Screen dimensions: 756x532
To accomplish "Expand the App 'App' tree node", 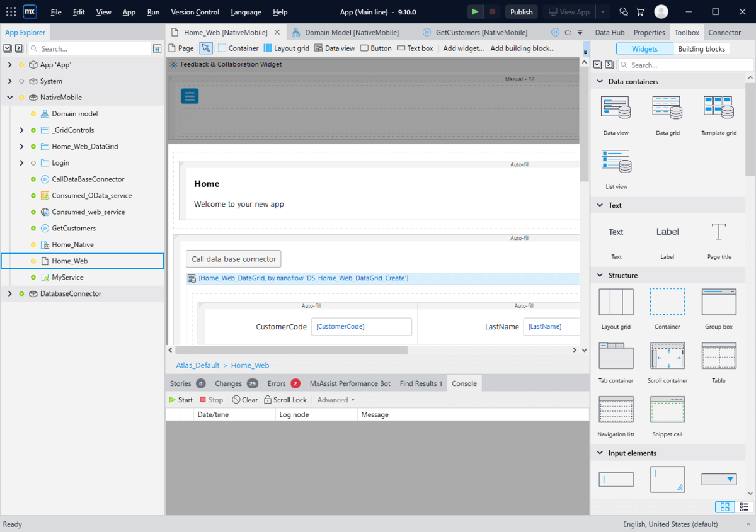I will [x=10, y=64].
